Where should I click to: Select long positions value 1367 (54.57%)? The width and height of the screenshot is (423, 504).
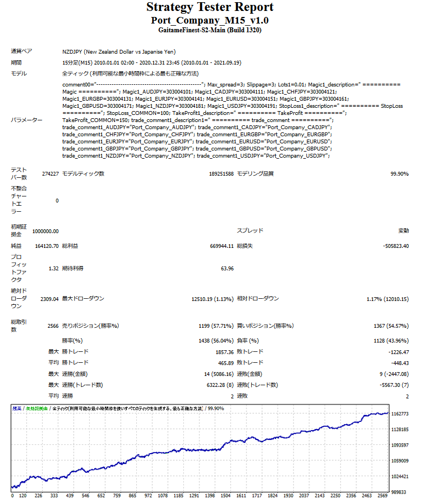pyautogui.click(x=391, y=326)
